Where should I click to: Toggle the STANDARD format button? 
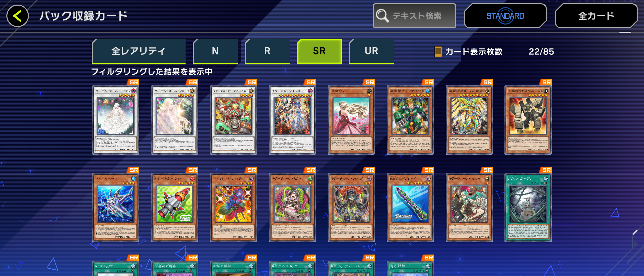[505, 16]
